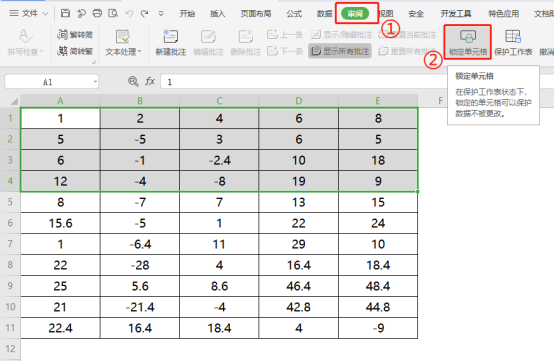Select cell containing 22.4

pyautogui.click(x=60, y=328)
